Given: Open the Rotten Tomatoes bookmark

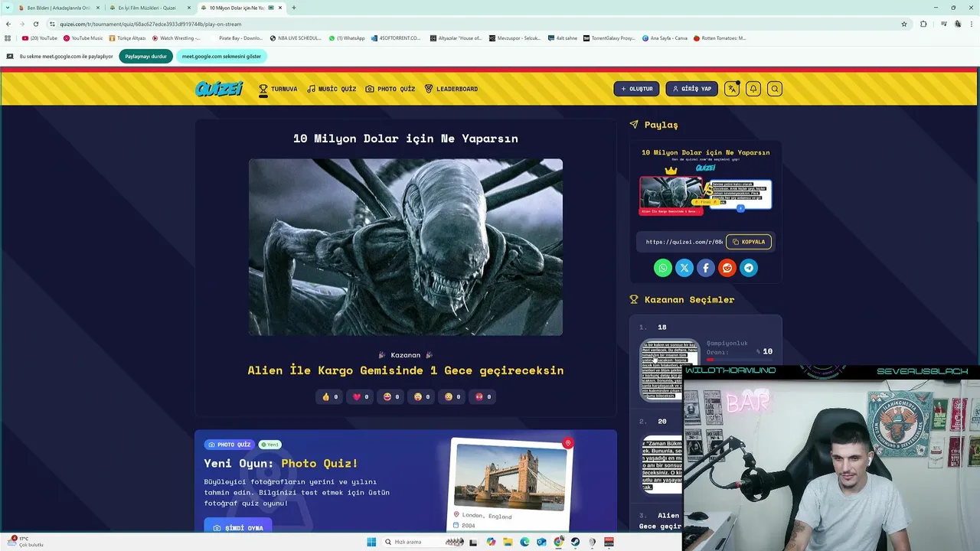Looking at the screenshot, I should point(720,38).
